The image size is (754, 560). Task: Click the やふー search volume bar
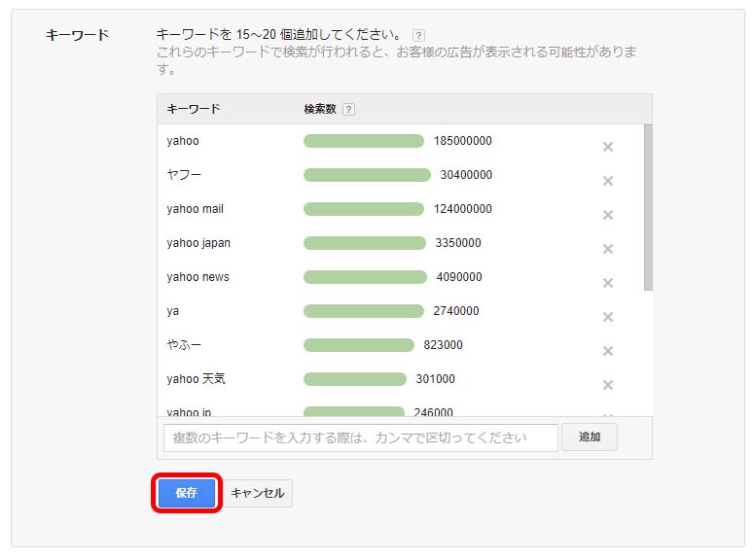tap(359, 345)
